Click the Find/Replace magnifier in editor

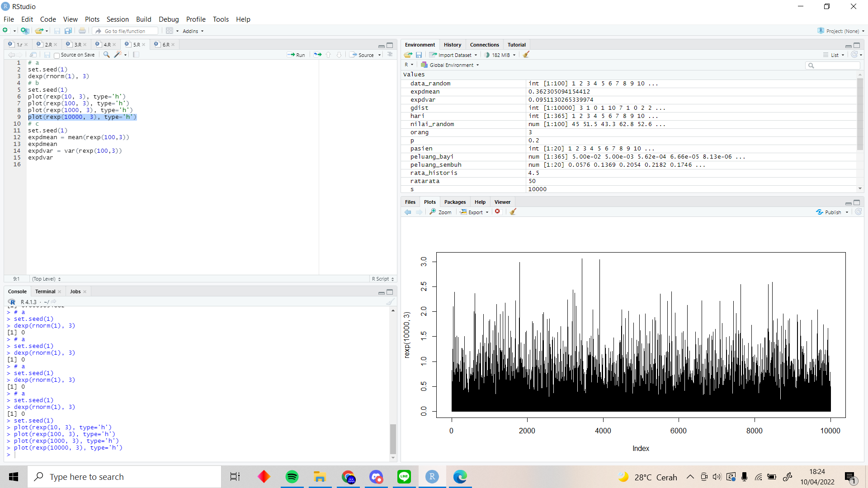(x=106, y=55)
